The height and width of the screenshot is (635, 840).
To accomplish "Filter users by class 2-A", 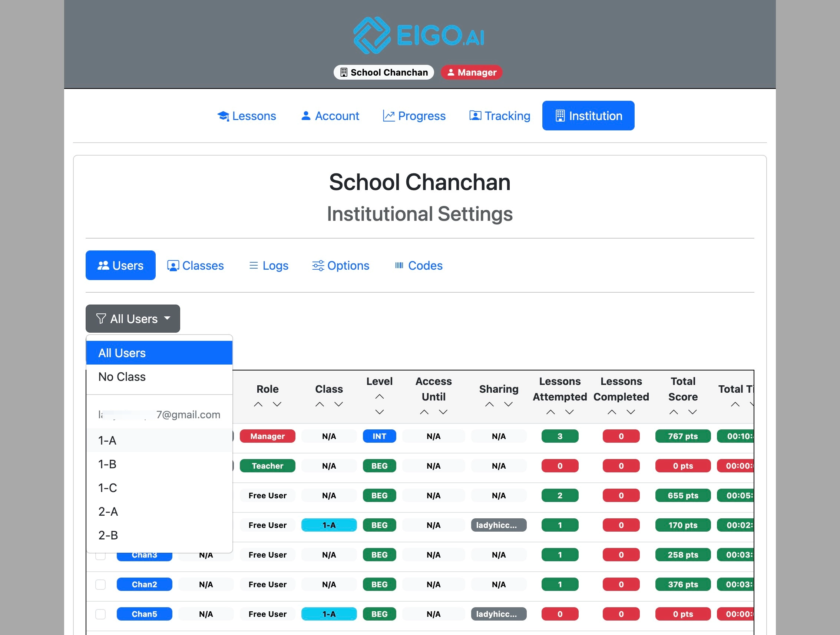I will [159, 511].
